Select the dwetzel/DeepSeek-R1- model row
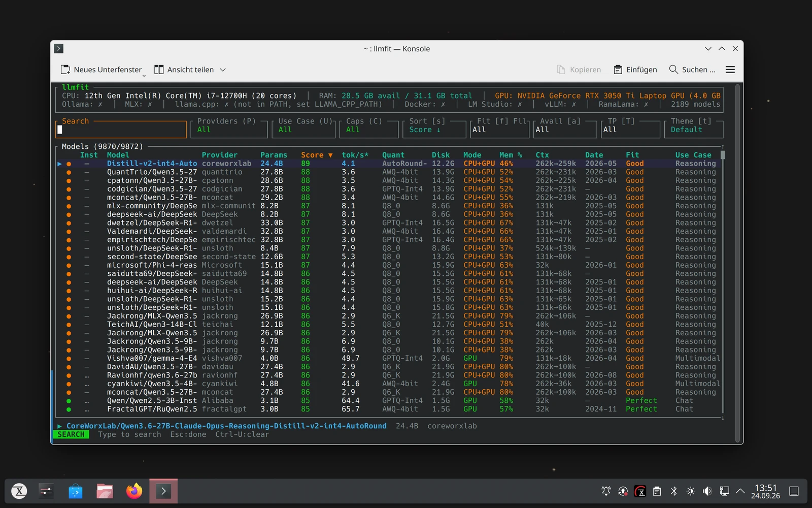This screenshot has width=812, height=508. [x=388, y=223]
